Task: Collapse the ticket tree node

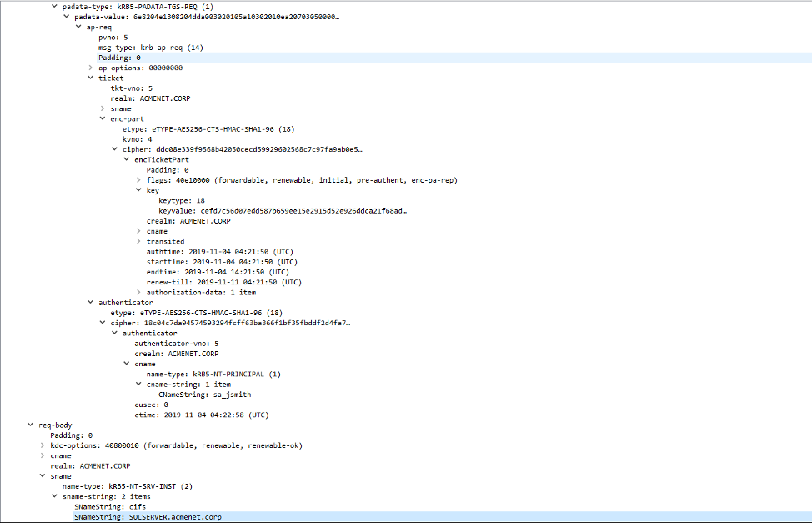Action: tap(90, 78)
